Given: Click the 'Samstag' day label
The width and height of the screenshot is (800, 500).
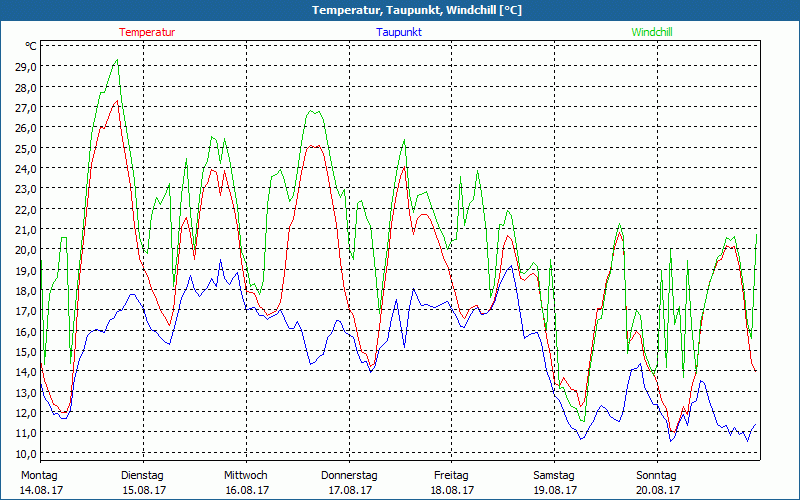Looking at the screenshot, I should tap(554, 476).
